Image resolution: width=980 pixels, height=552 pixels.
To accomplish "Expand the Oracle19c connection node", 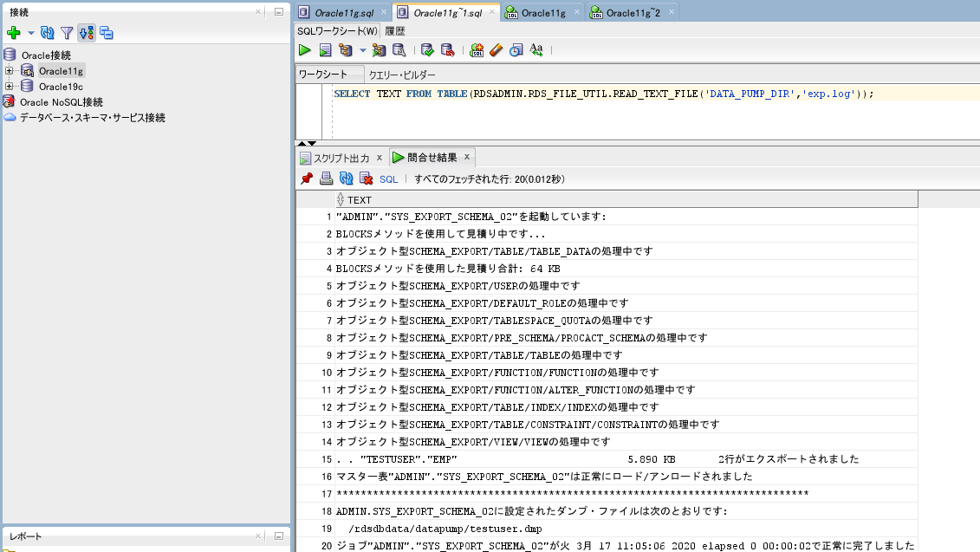I will pos(9,87).
